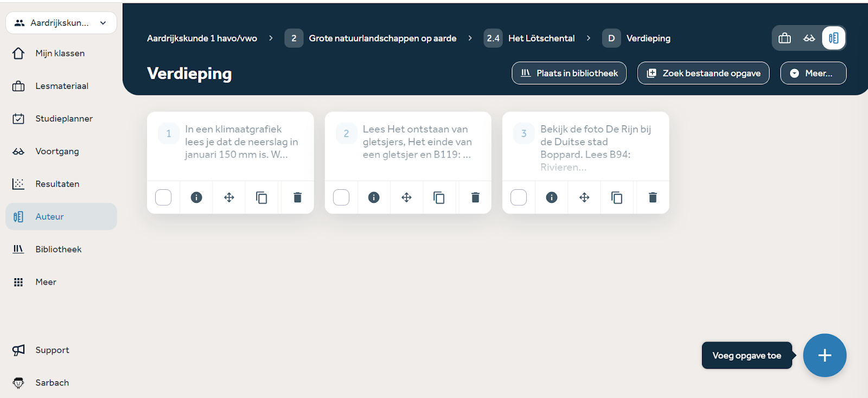This screenshot has width=868, height=398.
Task: Delete opgave 2 gletsjers card
Action: [475, 197]
